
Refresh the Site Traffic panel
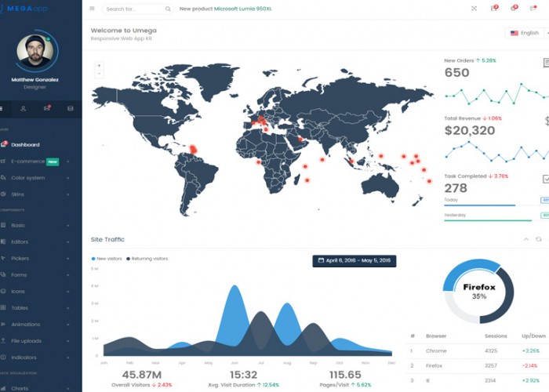tap(539, 239)
